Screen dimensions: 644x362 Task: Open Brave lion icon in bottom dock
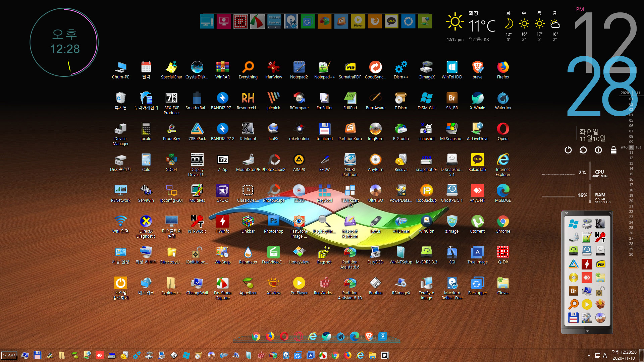click(x=369, y=336)
